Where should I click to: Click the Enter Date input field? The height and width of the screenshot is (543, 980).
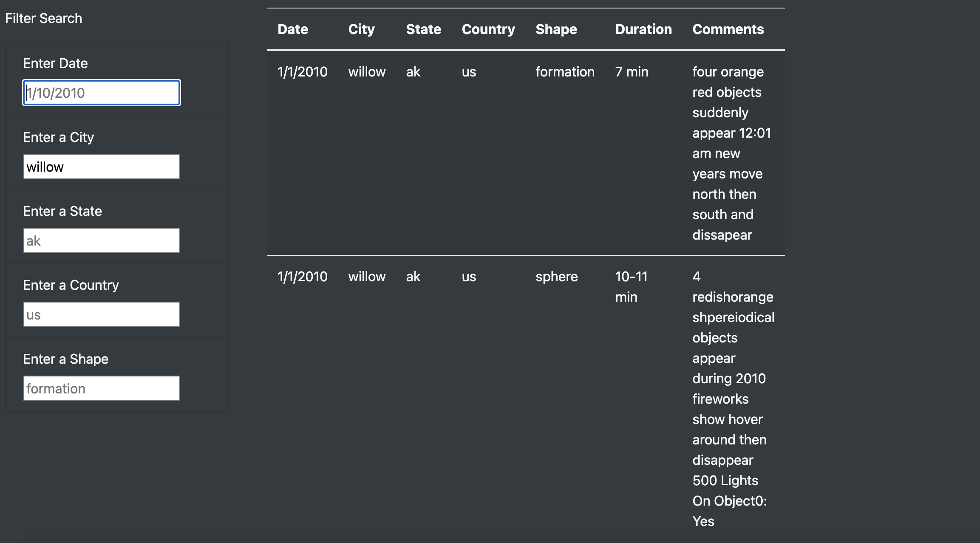101,93
